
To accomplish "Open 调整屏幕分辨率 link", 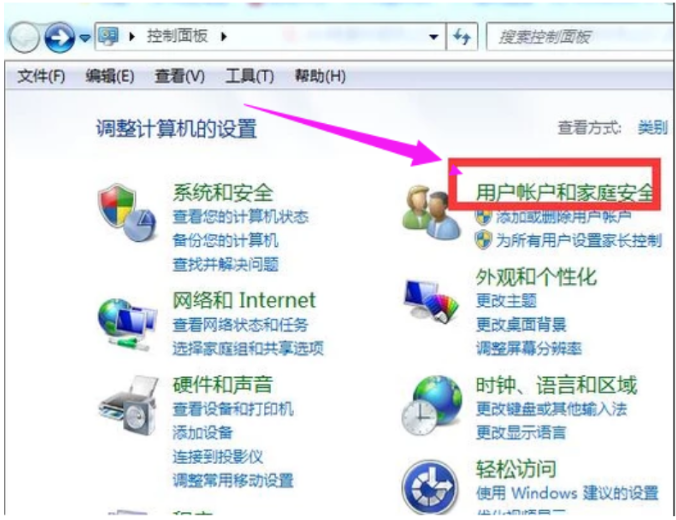I will 529,348.
